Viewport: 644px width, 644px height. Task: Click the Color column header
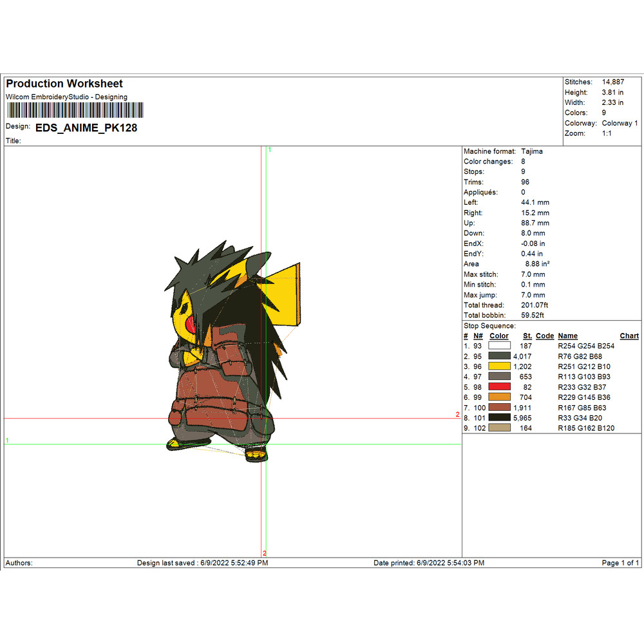[499, 336]
